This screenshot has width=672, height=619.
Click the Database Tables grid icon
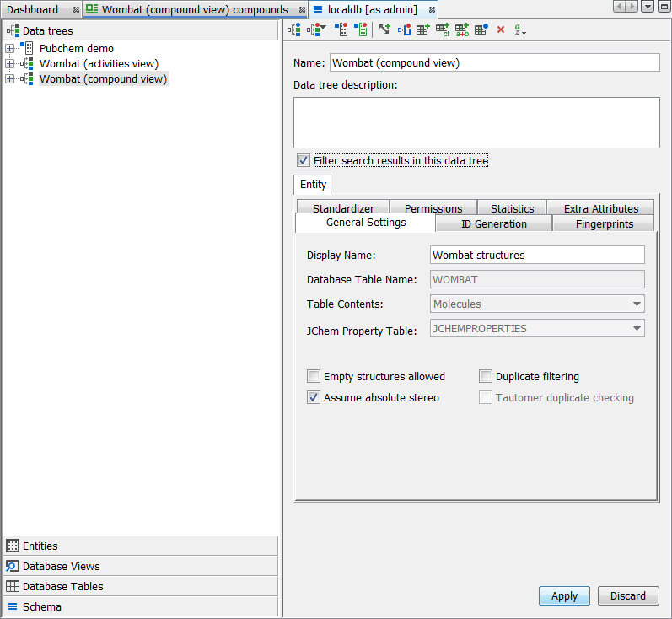pos(13,586)
